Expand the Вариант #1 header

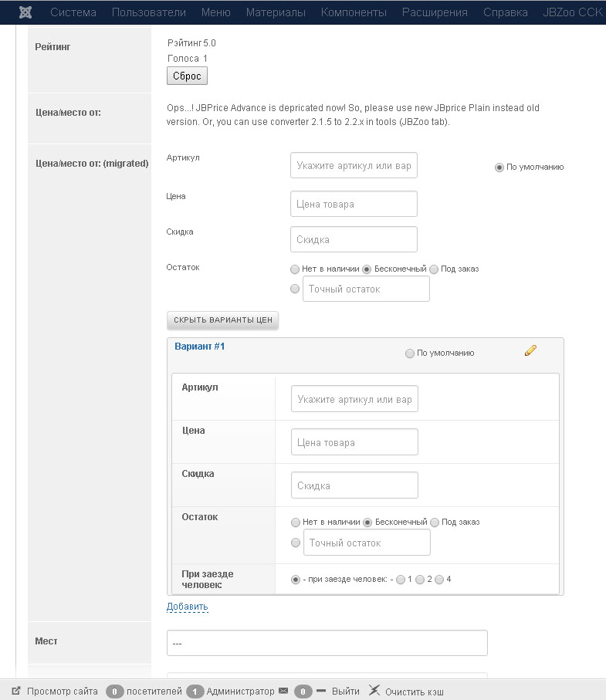(x=200, y=347)
